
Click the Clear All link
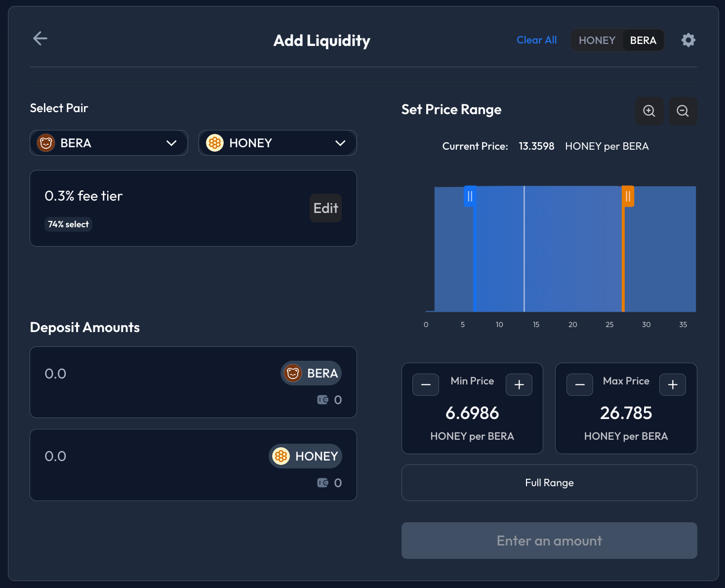(536, 40)
